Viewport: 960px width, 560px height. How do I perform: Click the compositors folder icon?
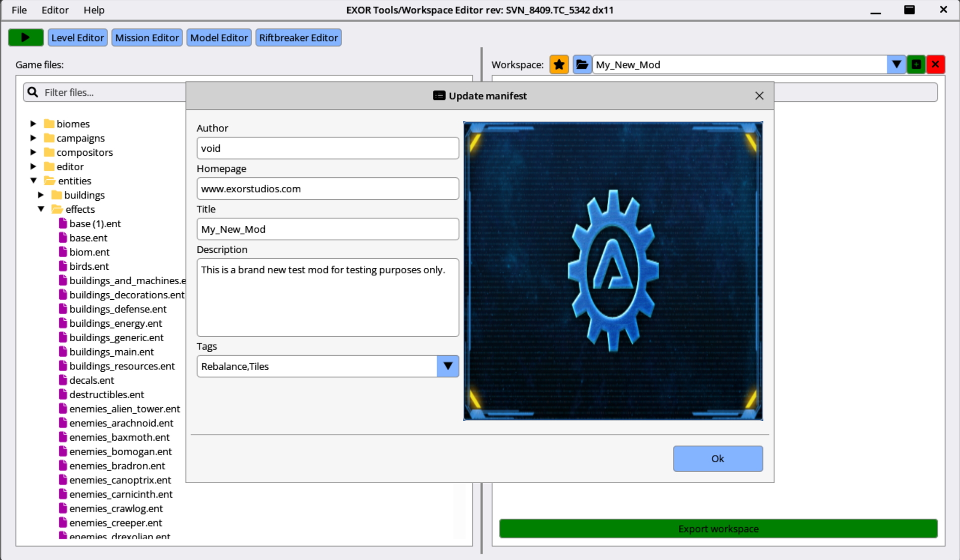pyautogui.click(x=49, y=152)
